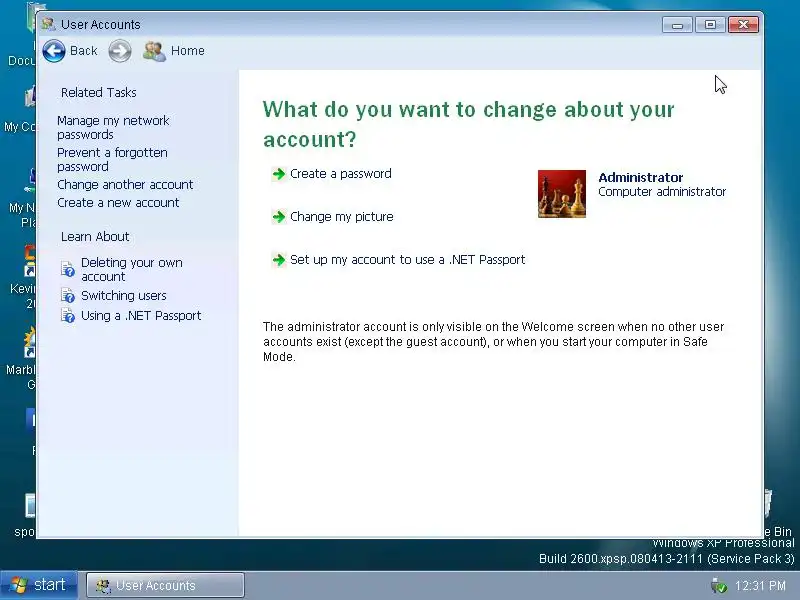Click the chess pieces account picture
The image size is (800, 600).
coord(562,194)
